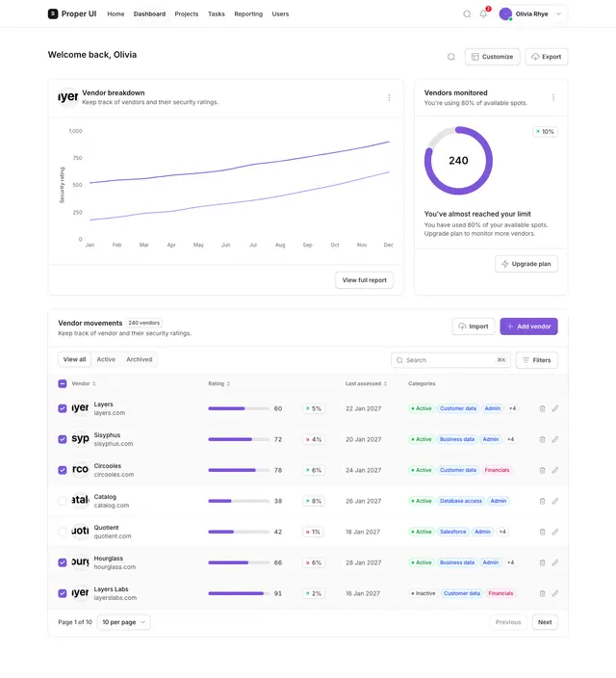Uncheck the Layers Labs row checkbox

(x=63, y=593)
